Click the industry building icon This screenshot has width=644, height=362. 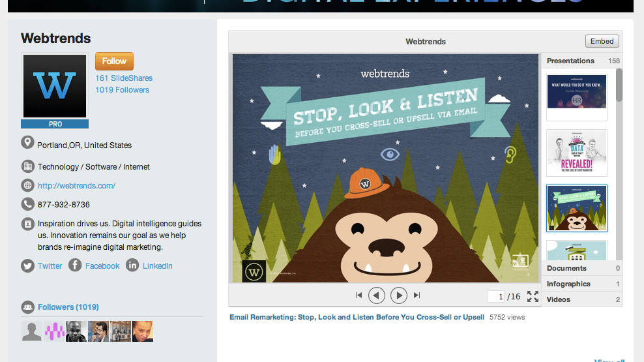coord(27,166)
